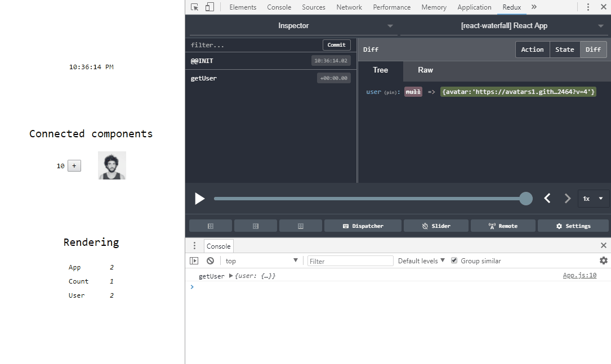Step back to previous action
The height and width of the screenshot is (364, 611).
point(547,199)
